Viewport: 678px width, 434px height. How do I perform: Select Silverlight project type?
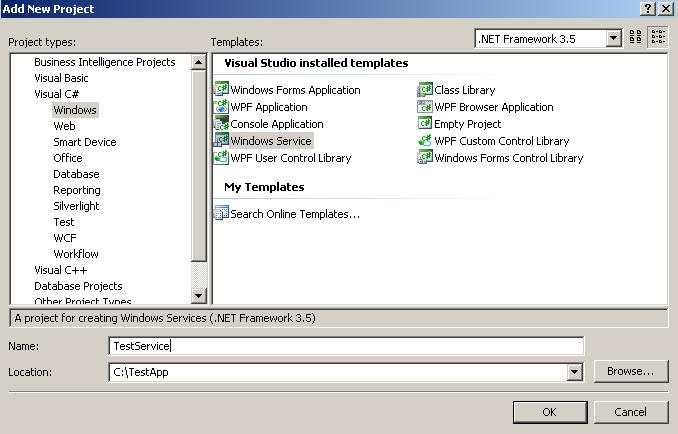point(76,206)
